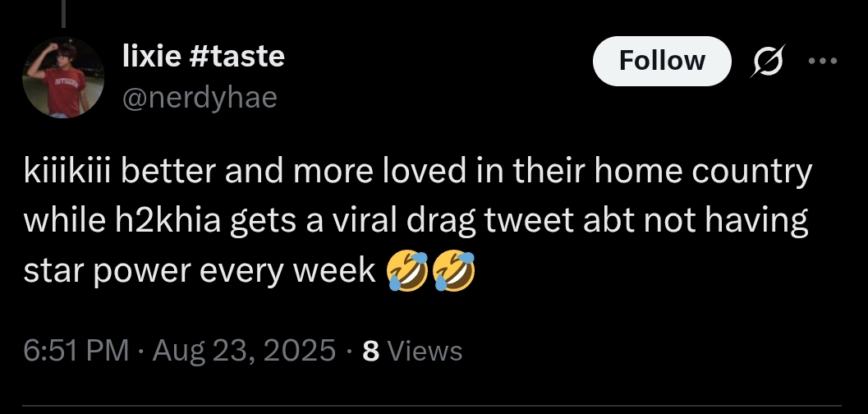
Task: Open the three-dot more options menu
Action: click(822, 62)
